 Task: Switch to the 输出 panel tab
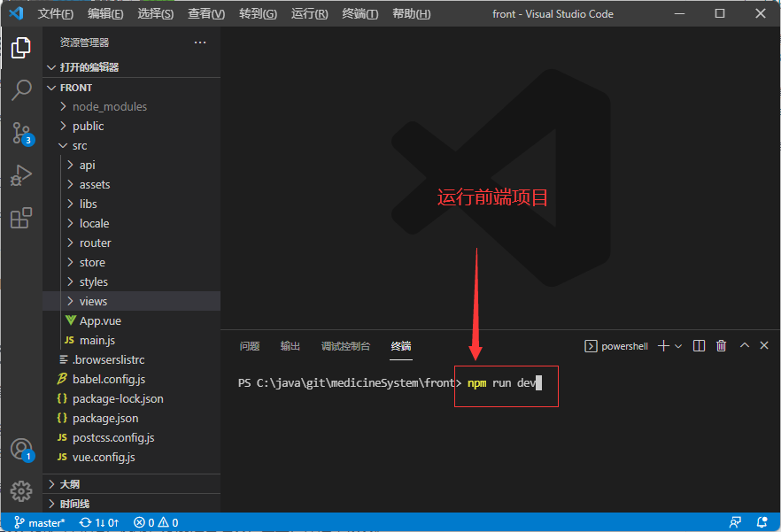[290, 346]
